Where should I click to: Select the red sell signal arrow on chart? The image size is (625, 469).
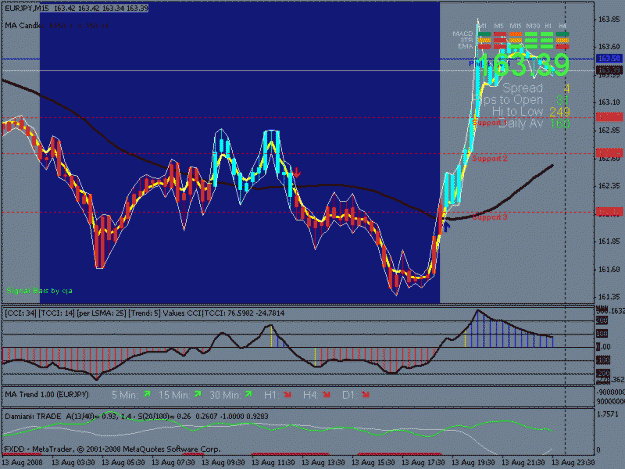pos(297,173)
